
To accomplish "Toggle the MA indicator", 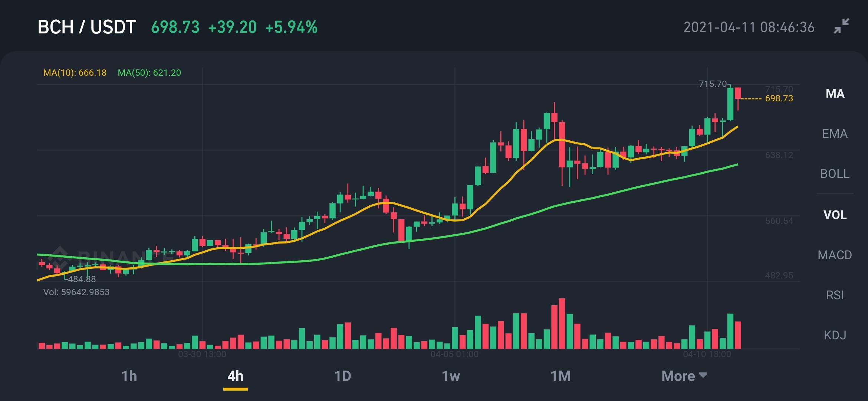I will tap(835, 94).
